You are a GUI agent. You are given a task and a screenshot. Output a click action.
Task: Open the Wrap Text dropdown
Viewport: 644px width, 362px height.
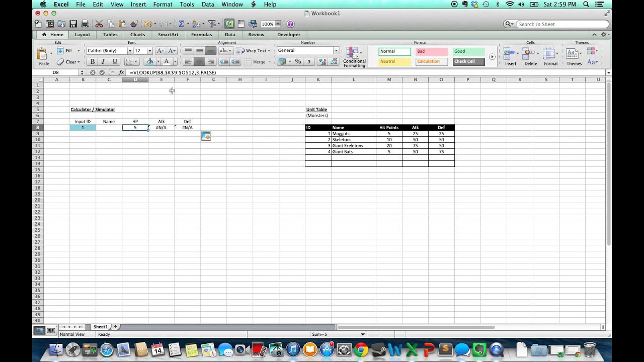[269, 51]
